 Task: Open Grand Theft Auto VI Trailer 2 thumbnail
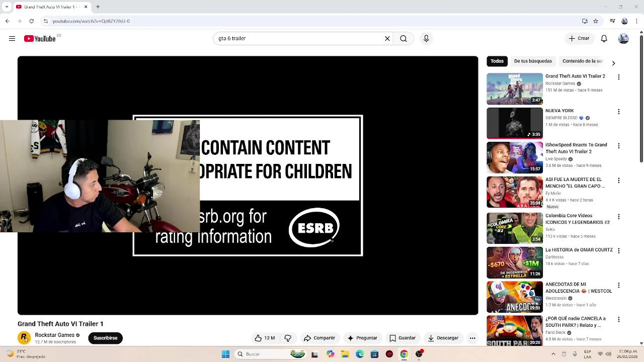click(515, 89)
